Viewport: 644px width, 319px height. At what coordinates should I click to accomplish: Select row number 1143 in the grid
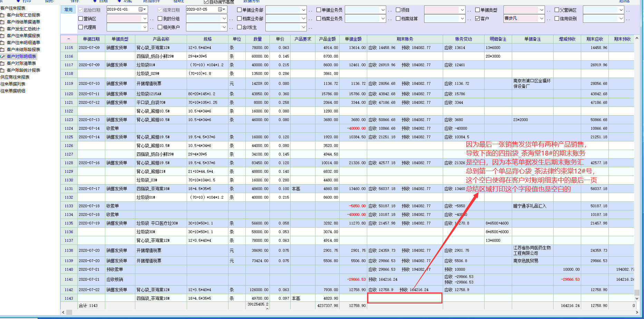click(69, 299)
